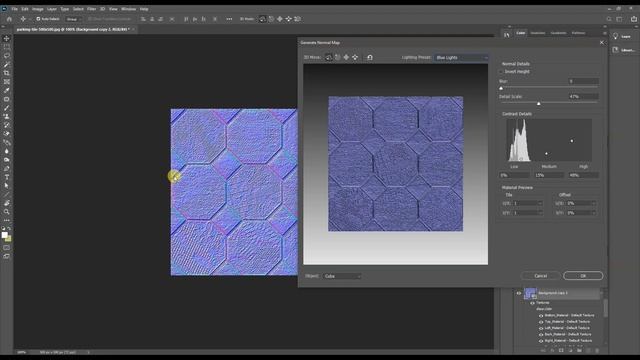Image resolution: width=640 pixels, height=360 pixels.
Task: Select the Frame tool
Action: 7,82
